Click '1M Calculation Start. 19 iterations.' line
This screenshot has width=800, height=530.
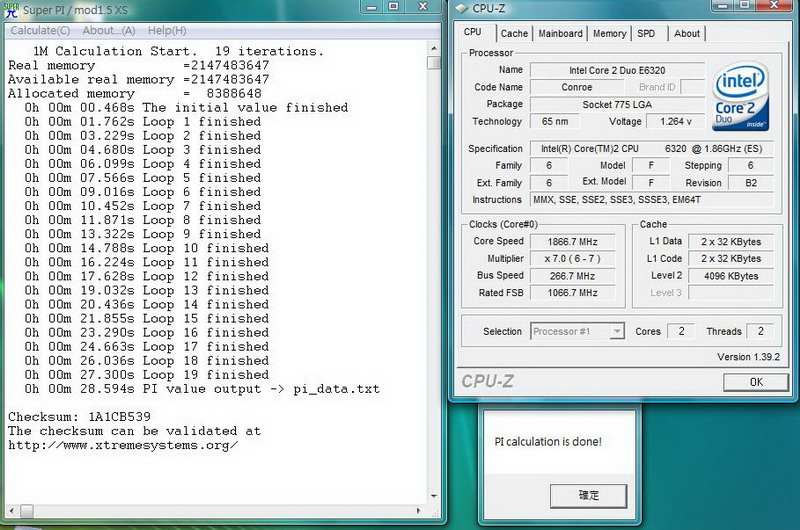tap(178, 52)
